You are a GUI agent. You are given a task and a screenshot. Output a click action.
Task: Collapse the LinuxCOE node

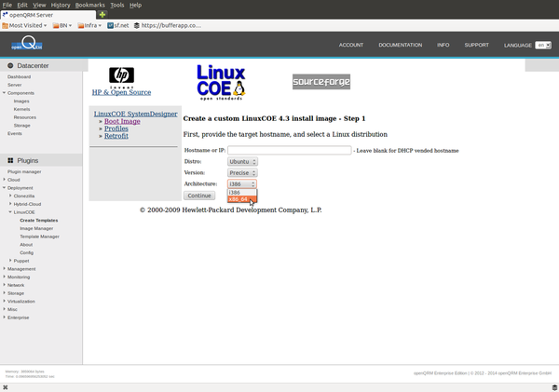(10, 212)
